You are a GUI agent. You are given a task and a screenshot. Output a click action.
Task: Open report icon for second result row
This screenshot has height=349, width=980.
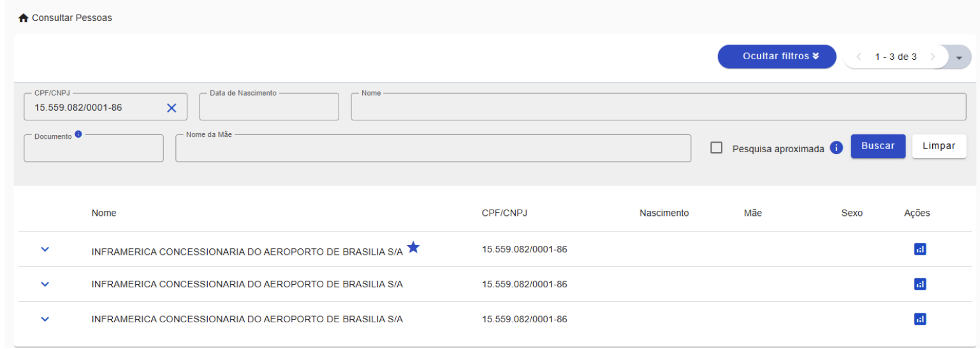point(919,284)
